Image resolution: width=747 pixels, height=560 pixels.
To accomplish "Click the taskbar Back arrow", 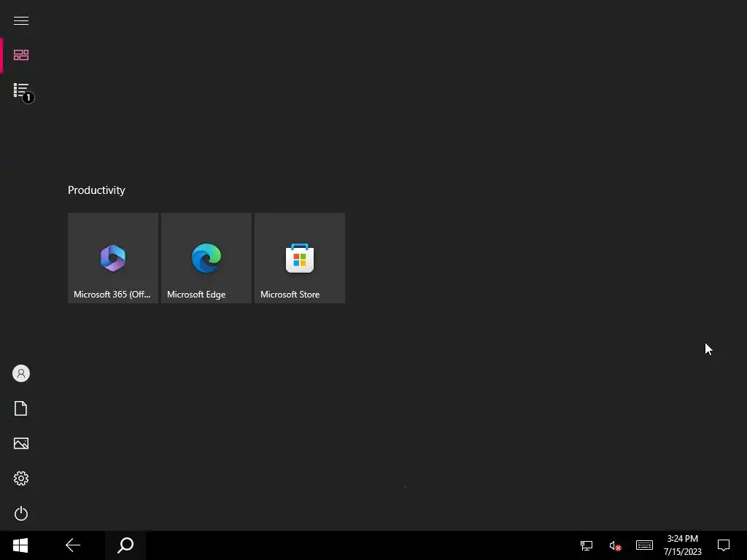I will (73, 545).
